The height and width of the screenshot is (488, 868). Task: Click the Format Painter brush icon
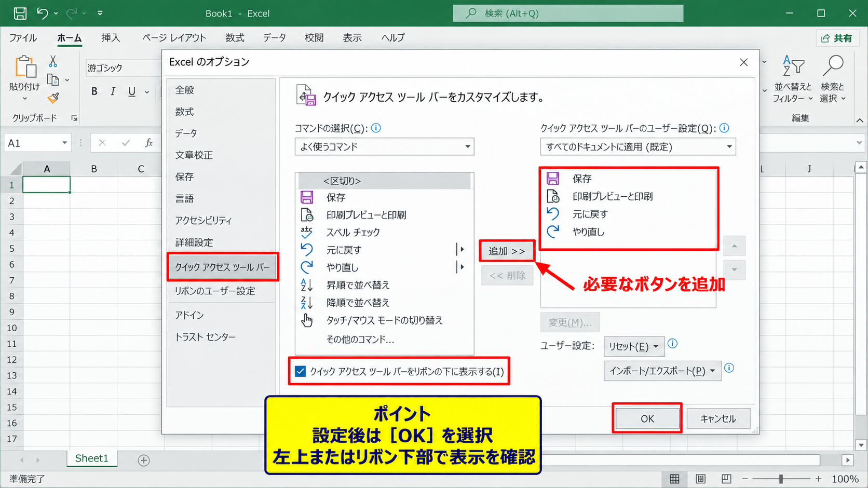[53, 98]
